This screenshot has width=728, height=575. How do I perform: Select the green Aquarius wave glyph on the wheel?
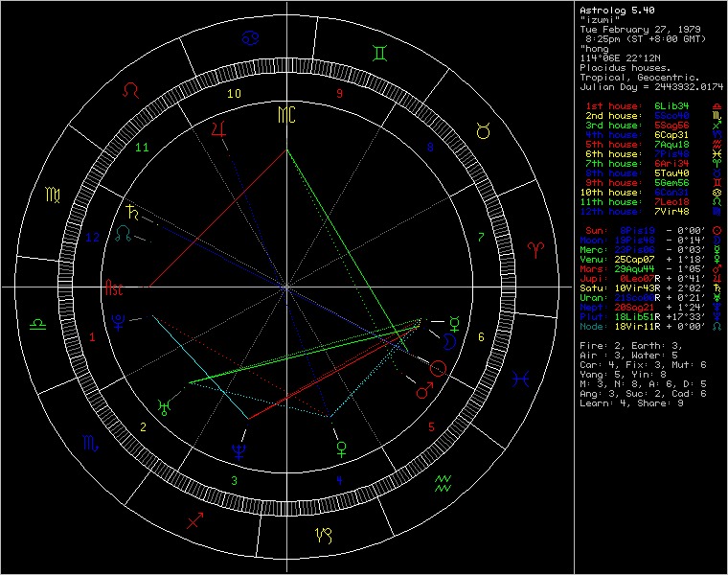[443, 484]
